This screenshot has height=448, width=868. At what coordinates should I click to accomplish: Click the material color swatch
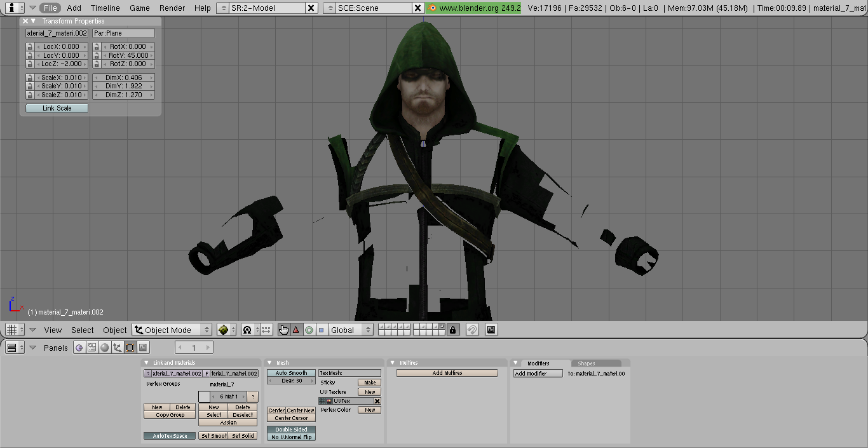point(204,397)
